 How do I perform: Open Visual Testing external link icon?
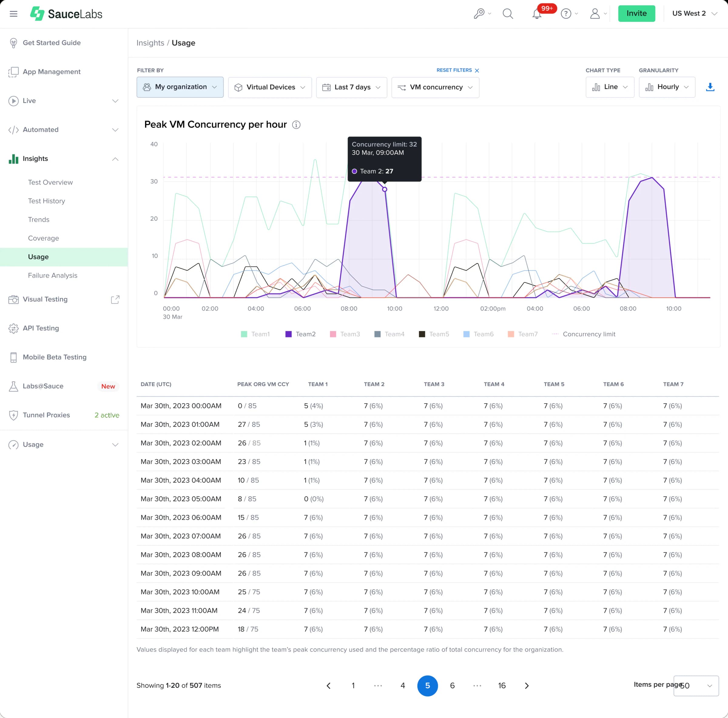(115, 299)
